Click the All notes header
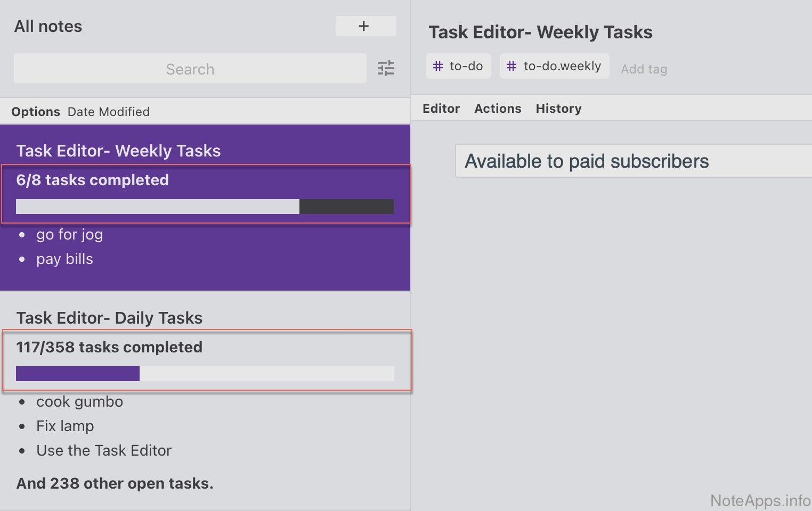 [x=48, y=27]
